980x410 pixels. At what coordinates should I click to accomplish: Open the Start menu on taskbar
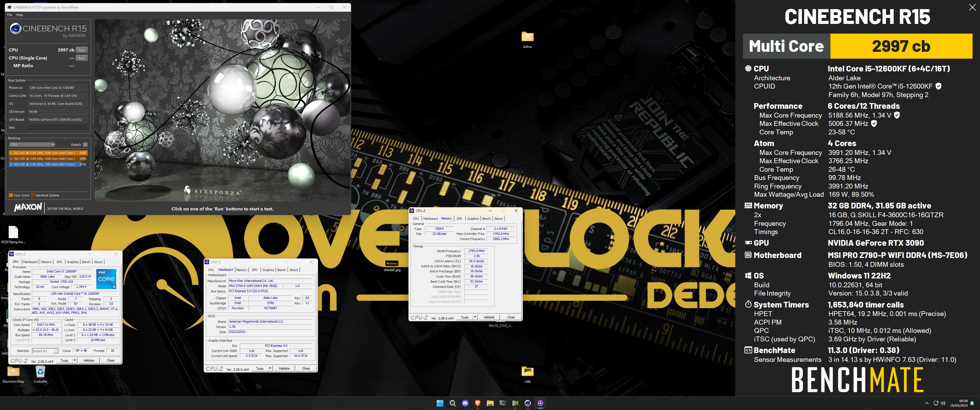440,403
